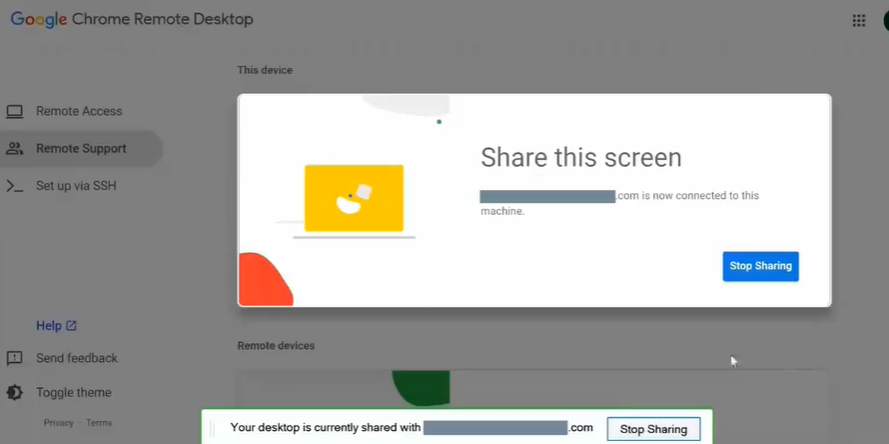Viewport: 889px width, 444px height.
Task: Open the Privacy link
Action: point(59,422)
